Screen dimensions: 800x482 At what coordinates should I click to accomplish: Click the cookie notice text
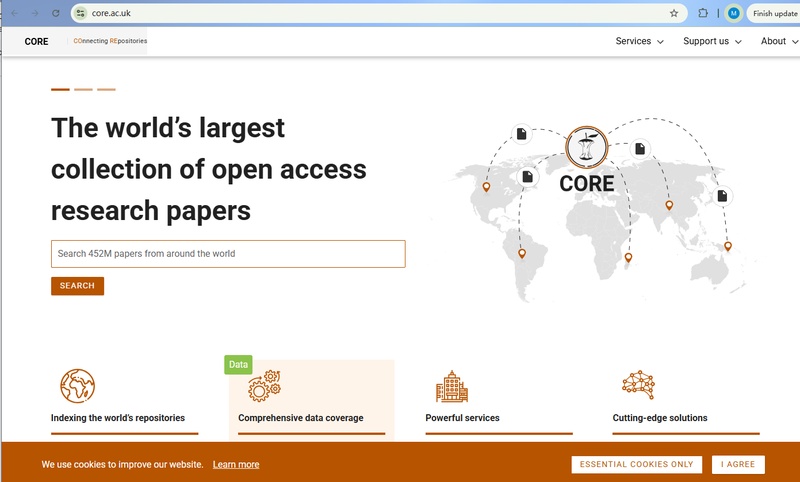pos(122,465)
